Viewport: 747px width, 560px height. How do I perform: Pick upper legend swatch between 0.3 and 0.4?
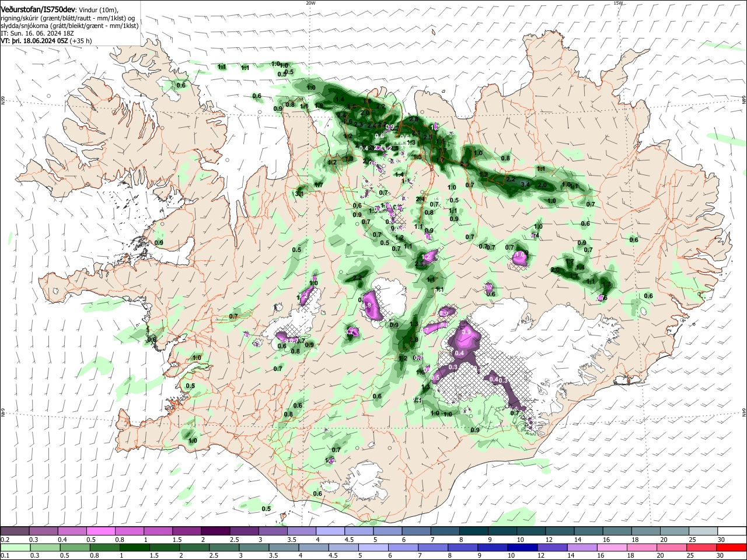point(43,531)
